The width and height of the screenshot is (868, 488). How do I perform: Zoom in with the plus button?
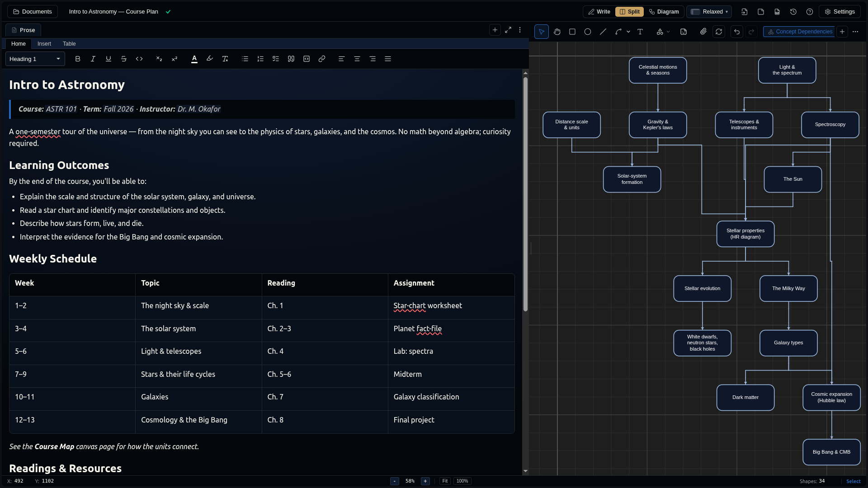(425, 481)
